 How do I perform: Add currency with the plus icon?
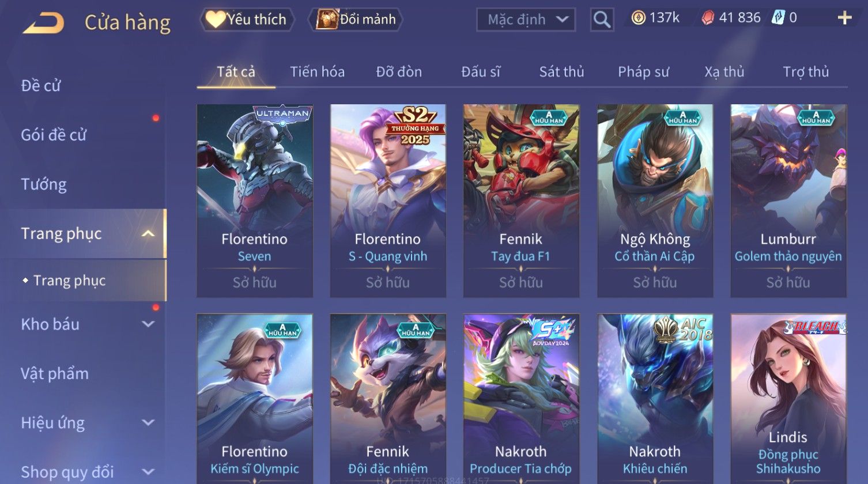[x=844, y=18]
